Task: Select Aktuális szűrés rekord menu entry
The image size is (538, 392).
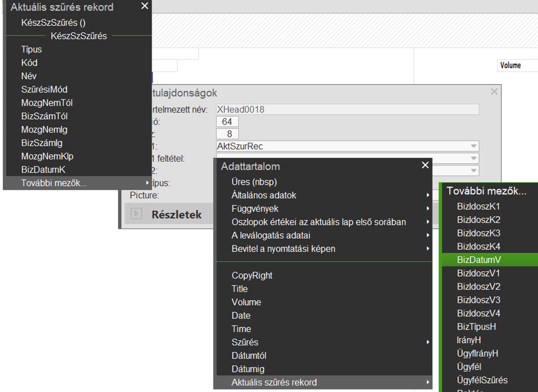Action: (274, 382)
